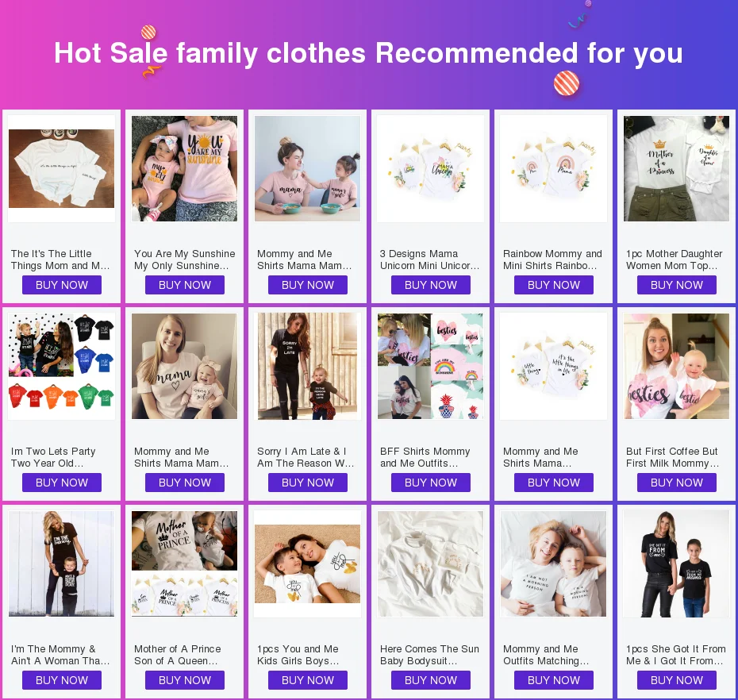Buy the 1pcs You and Me Kids shirt
The height and width of the screenshot is (700, 738).
308,680
